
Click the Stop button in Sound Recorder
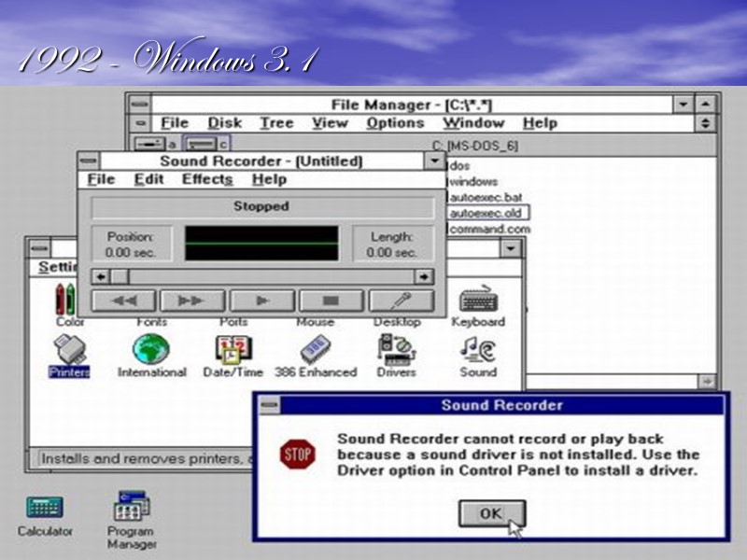click(331, 301)
